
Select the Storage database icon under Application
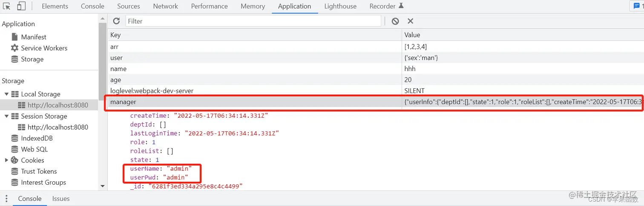pos(14,59)
